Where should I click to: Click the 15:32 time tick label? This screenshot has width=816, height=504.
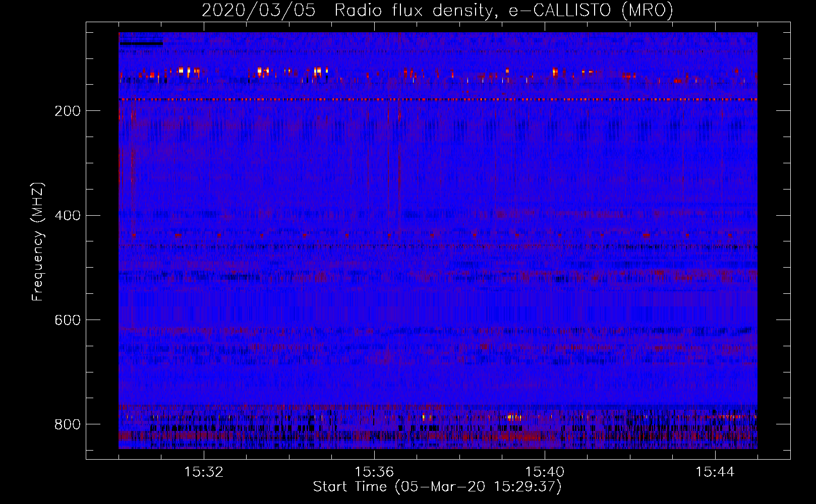204,472
